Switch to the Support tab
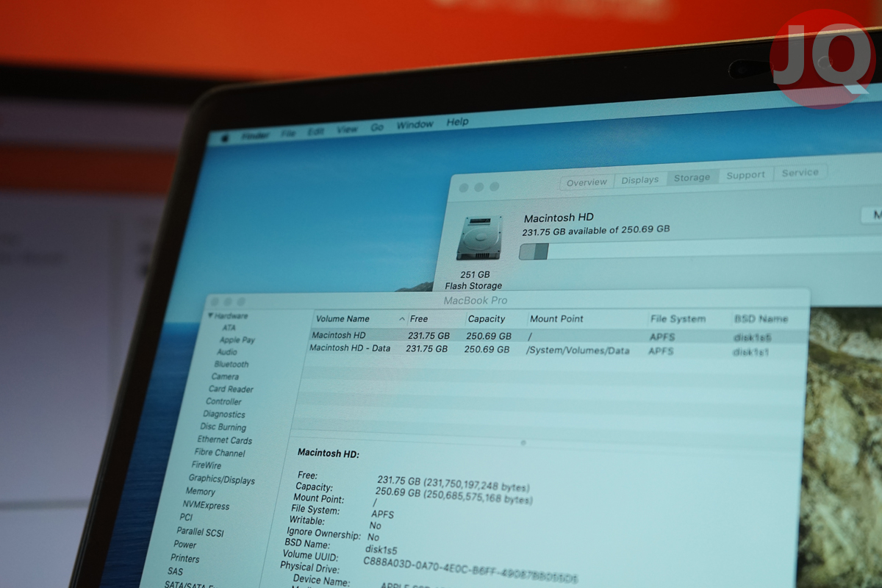 coord(745,175)
